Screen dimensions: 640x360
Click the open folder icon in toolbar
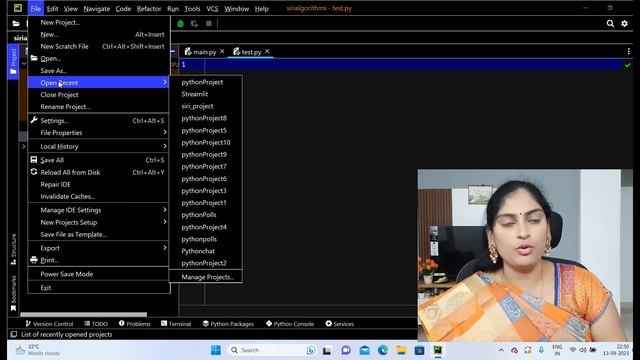pos(16,24)
